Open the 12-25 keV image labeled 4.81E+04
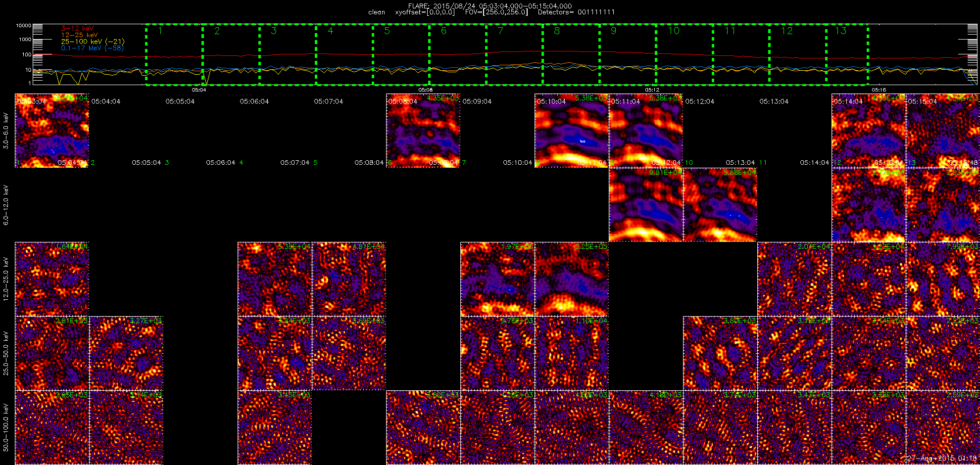 (349, 279)
